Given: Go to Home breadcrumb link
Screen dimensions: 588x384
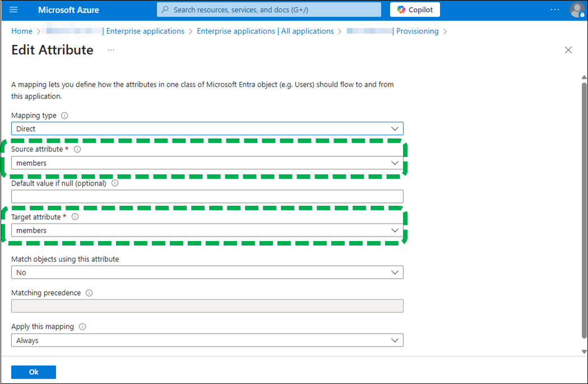Looking at the screenshot, I should (22, 31).
